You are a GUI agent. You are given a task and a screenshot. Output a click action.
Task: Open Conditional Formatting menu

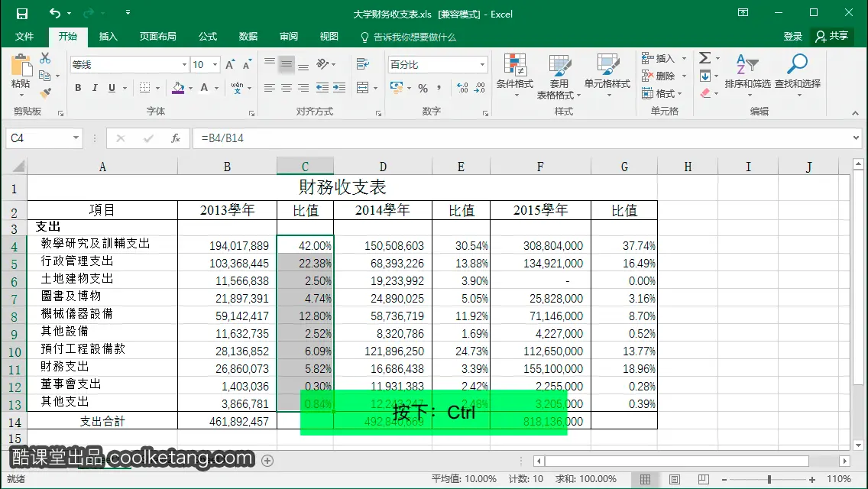pos(515,76)
